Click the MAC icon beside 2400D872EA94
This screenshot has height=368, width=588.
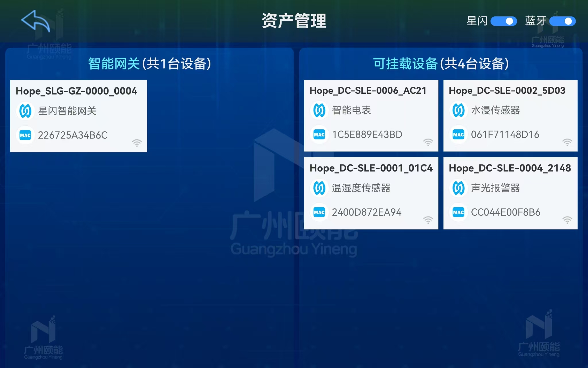tap(319, 212)
